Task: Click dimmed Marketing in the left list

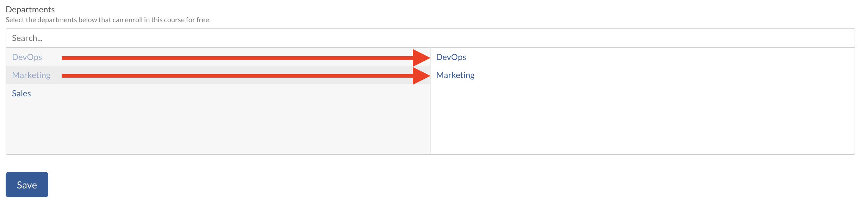Action: pos(31,75)
